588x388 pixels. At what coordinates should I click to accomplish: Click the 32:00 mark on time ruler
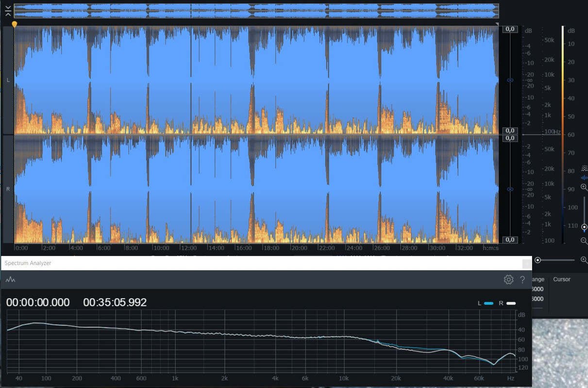[x=464, y=248]
